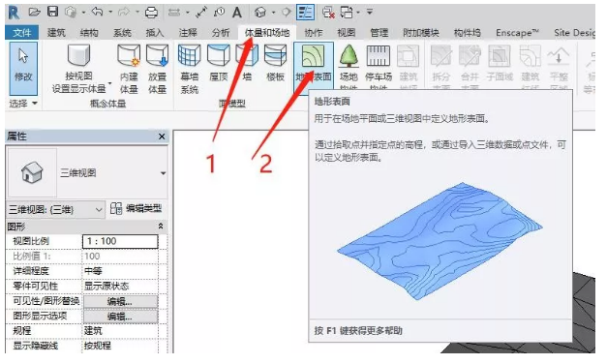Expand the Switch Windows dropdown arrow

click(x=357, y=13)
